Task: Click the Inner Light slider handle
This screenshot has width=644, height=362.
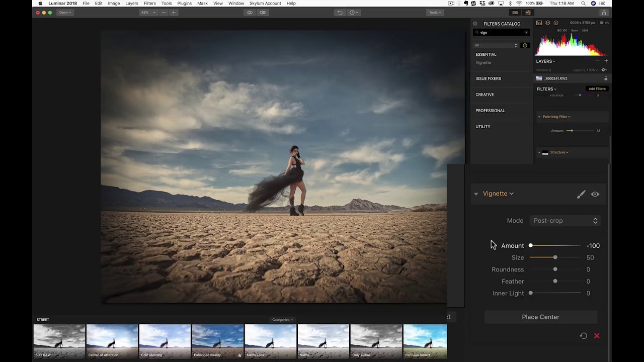Action: (530, 293)
